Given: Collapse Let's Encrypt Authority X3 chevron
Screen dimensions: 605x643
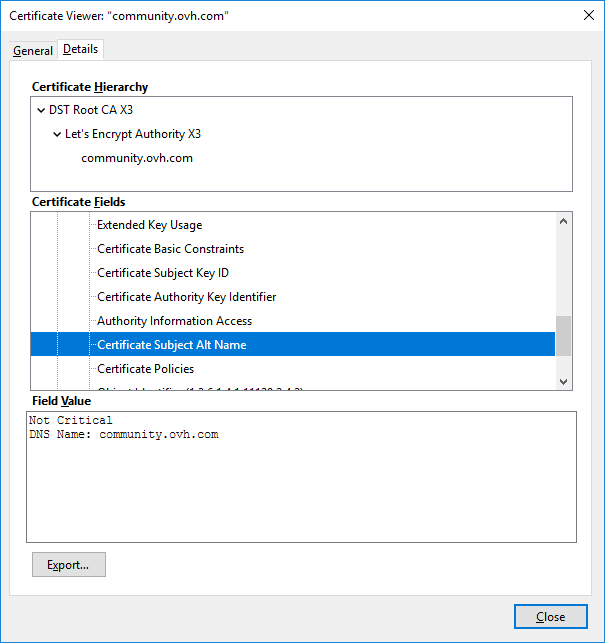Looking at the screenshot, I should [x=57, y=134].
